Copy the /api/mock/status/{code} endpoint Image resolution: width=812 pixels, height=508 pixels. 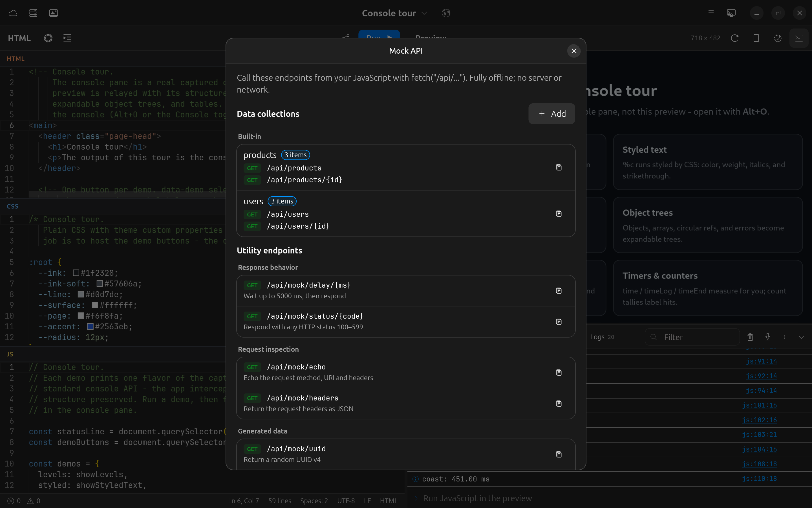[559, 322]
